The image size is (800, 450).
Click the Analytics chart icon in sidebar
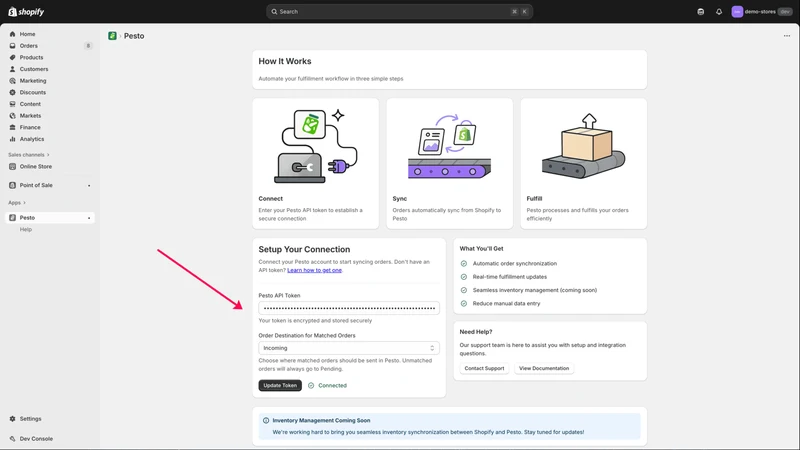(x=12, y=139)
